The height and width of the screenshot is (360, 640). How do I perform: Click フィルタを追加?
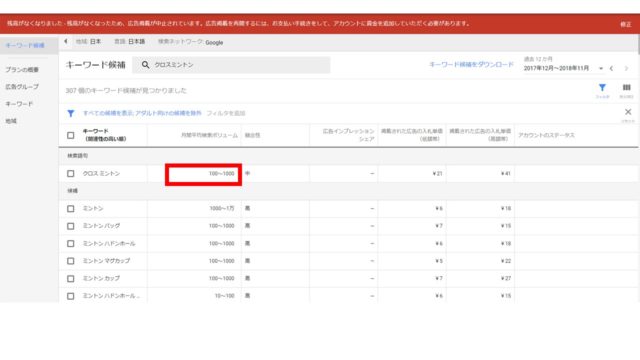tap(226, 113)
